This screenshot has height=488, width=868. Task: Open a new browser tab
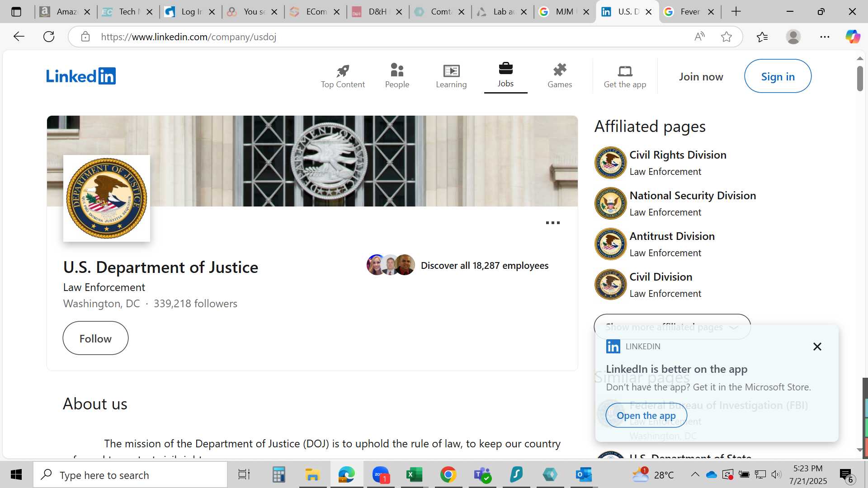click(x=736, y=12)
